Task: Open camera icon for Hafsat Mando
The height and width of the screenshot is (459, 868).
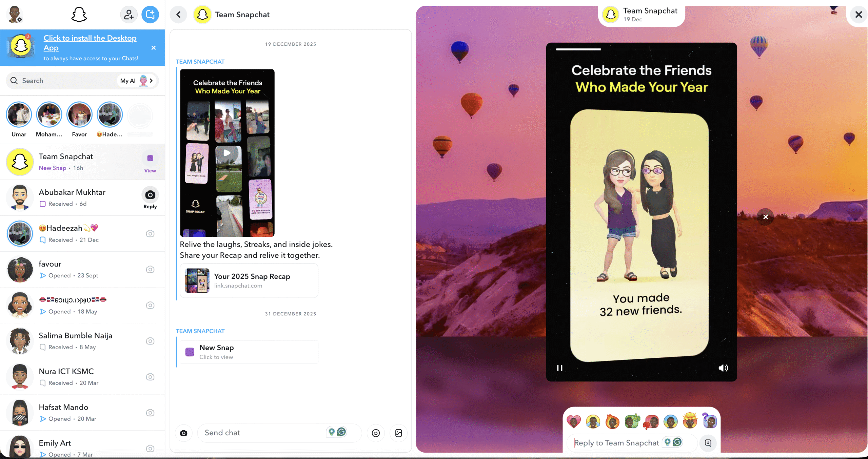Action: point(150,413)
